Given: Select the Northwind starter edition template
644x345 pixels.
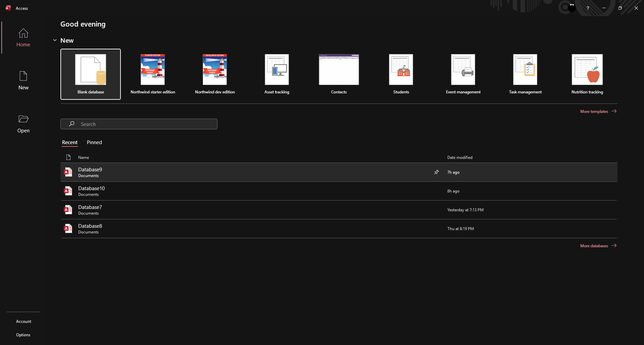Looking at the screenshot, I should [x=153, y=74].
